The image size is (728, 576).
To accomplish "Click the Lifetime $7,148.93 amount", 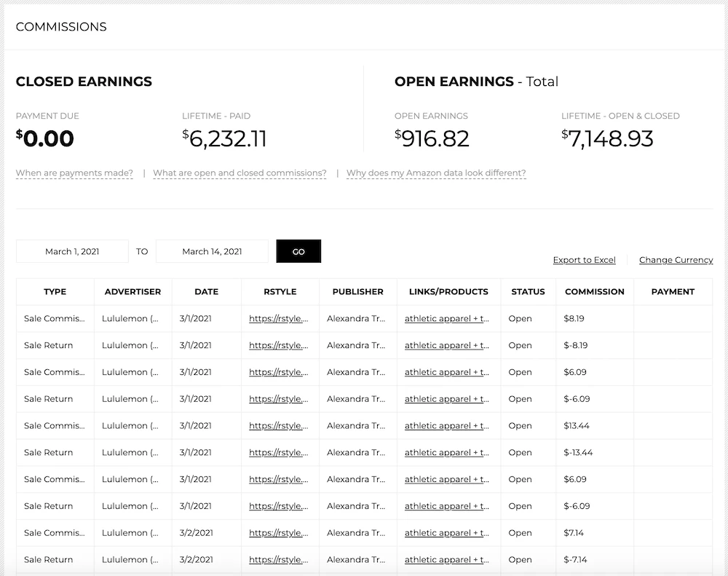I will 607,138.
